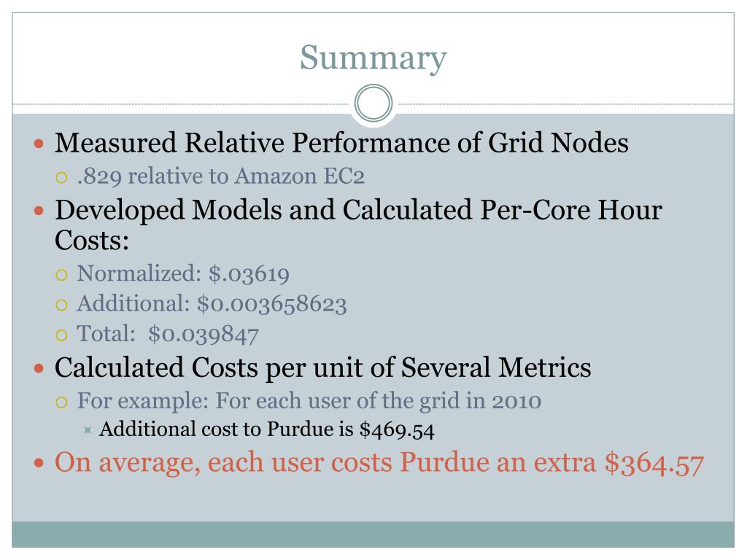Select the Additional cost to Purdue is $469.54 text

[267, 429]
